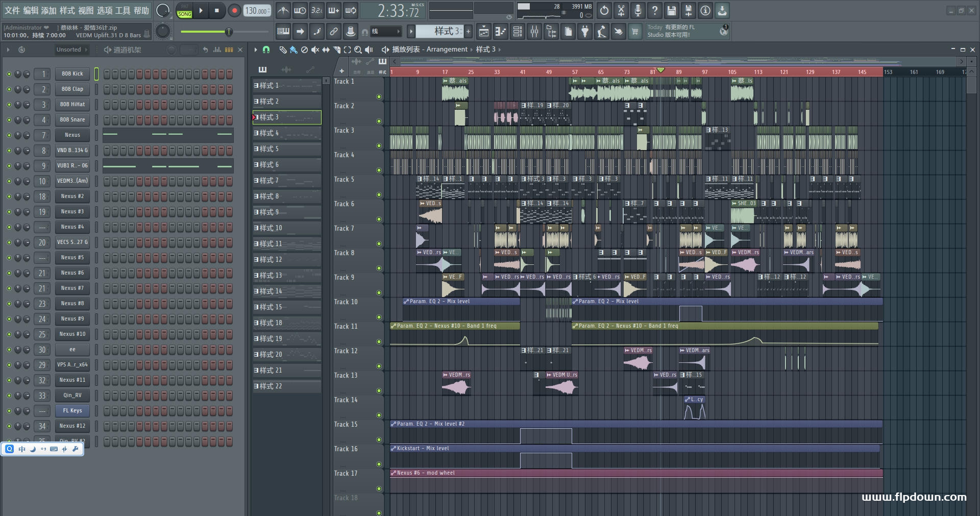Select the slice tool in playlist toolbar
The width and height of the screenshot is (980, 516).
336,50
